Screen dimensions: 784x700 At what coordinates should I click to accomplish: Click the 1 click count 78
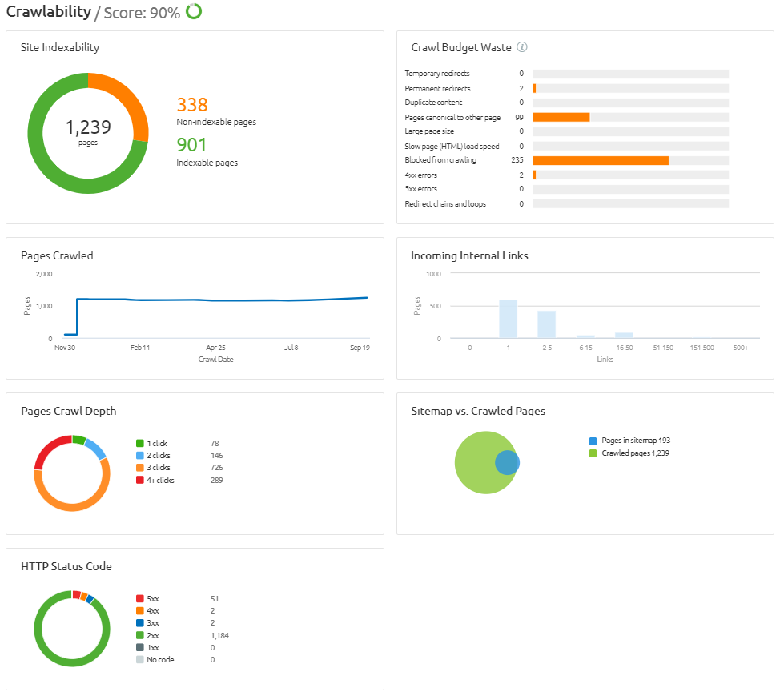point(215,443)
